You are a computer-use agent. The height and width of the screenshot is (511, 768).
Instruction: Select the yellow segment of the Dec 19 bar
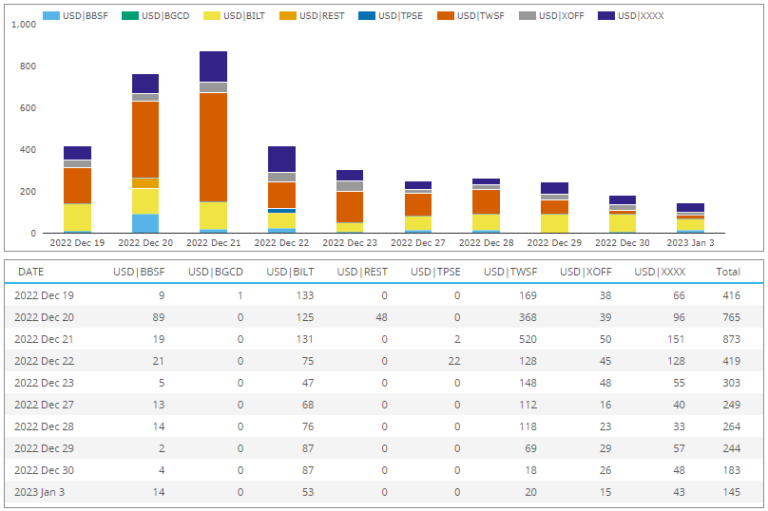[77, 217]
